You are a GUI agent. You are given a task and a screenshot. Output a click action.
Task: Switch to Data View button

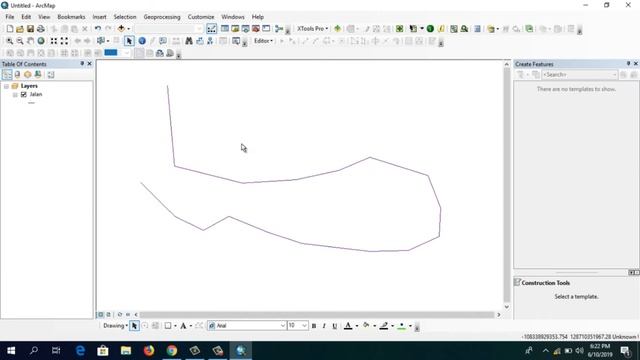pyautogui.click(x=101, y=315)
